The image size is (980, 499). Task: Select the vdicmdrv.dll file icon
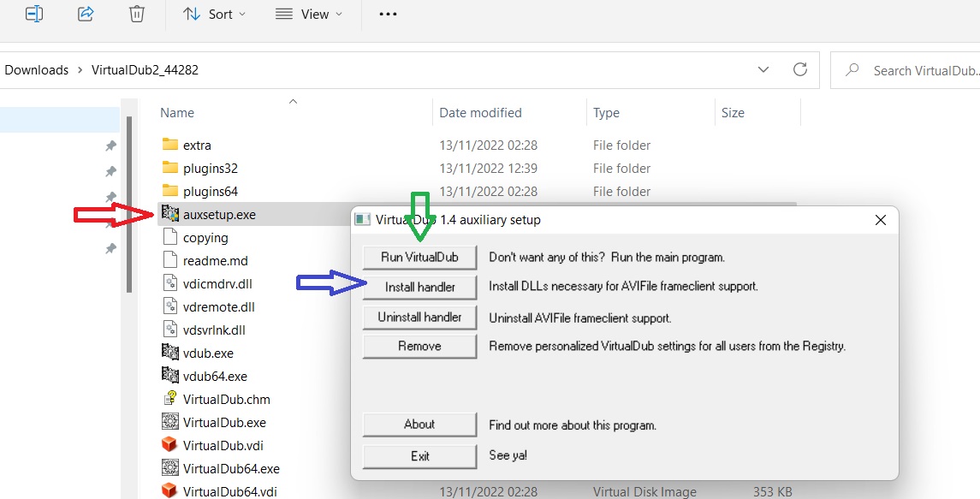pyautogui.click(x=170, y=283)
